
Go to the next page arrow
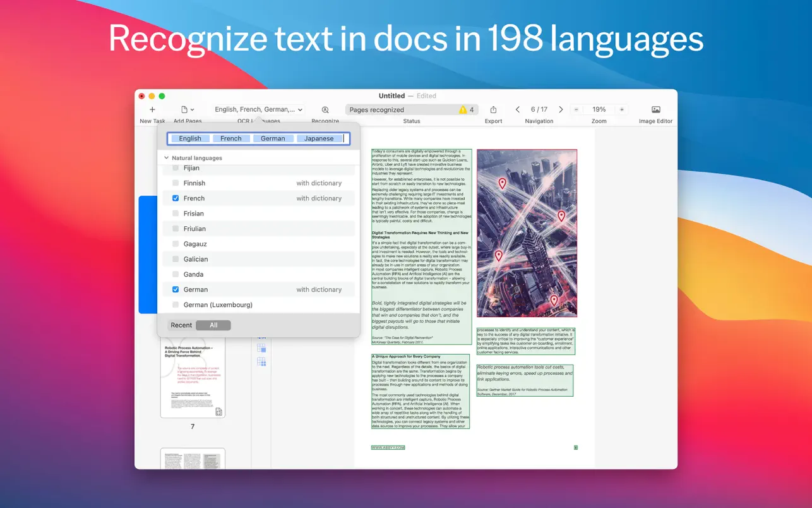pyautogui.click(x=561, y=109)
